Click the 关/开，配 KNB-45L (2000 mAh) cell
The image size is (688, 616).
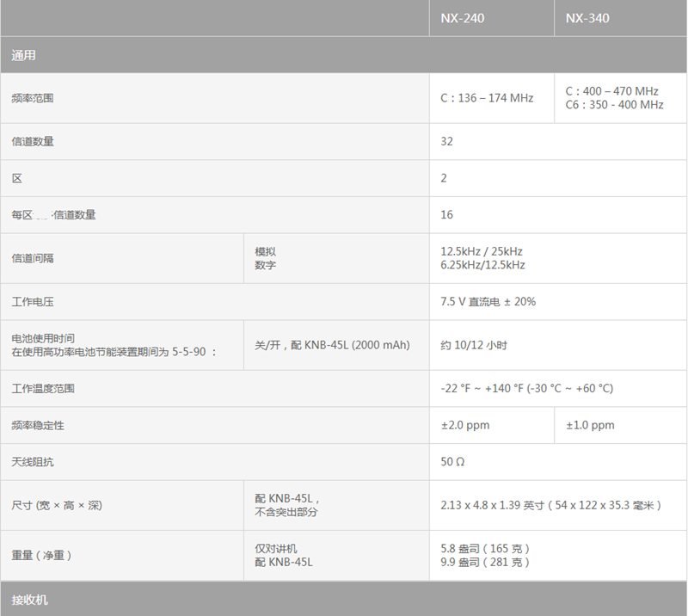(x=332, y=345)
